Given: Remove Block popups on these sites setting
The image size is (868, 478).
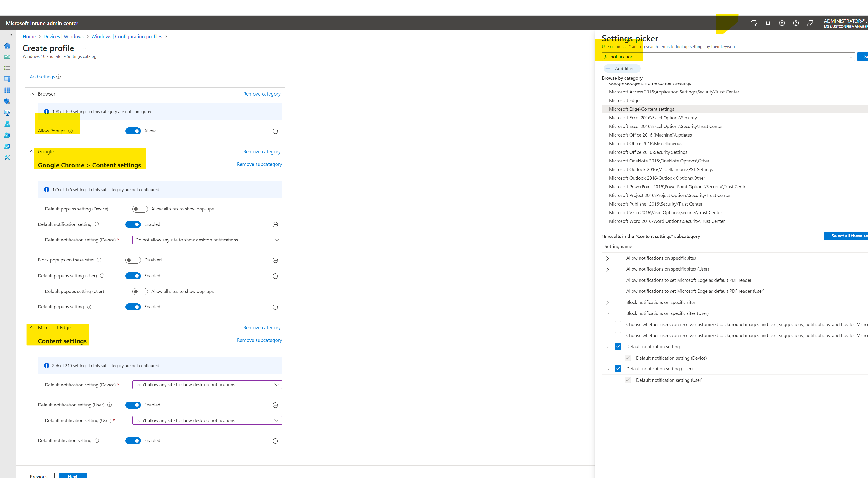Looking at the screenshot, I should 275,260.
